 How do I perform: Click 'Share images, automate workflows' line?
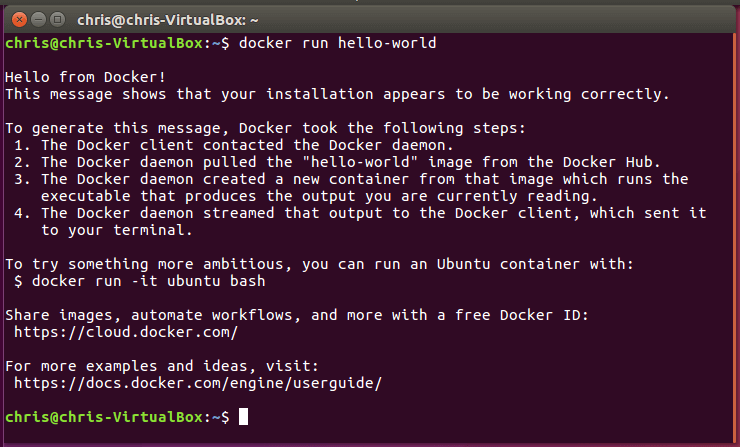[x=297, y=315]
